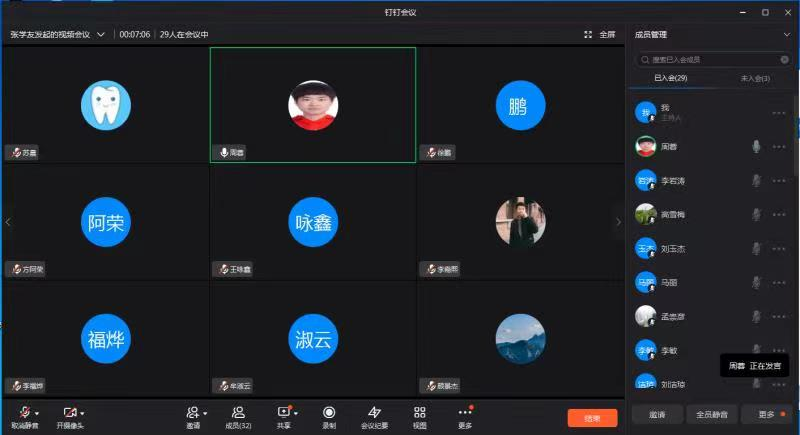Screen dimensions: 800x435
Task: Open more options for 我 host row
Action: point(779,113)
